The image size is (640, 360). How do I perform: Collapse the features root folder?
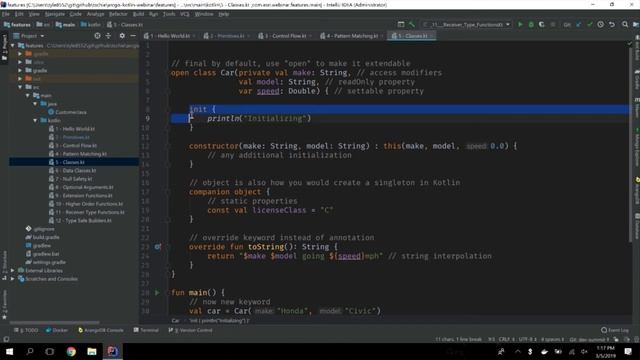point(13,46)
